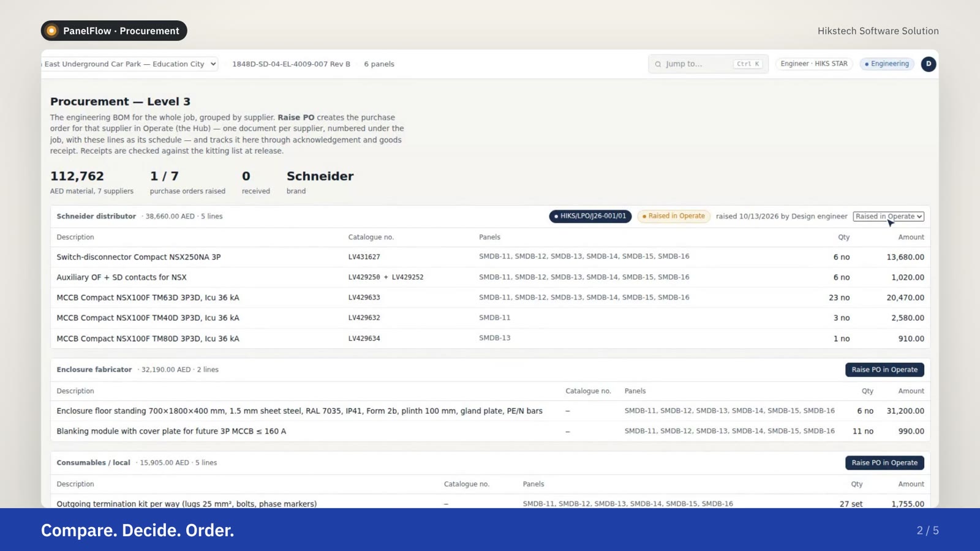Viewport: 980px width, 551px height.
Task: Click the 1 / 7 purchase orders raised stat
Action: (x=187, y=182)
